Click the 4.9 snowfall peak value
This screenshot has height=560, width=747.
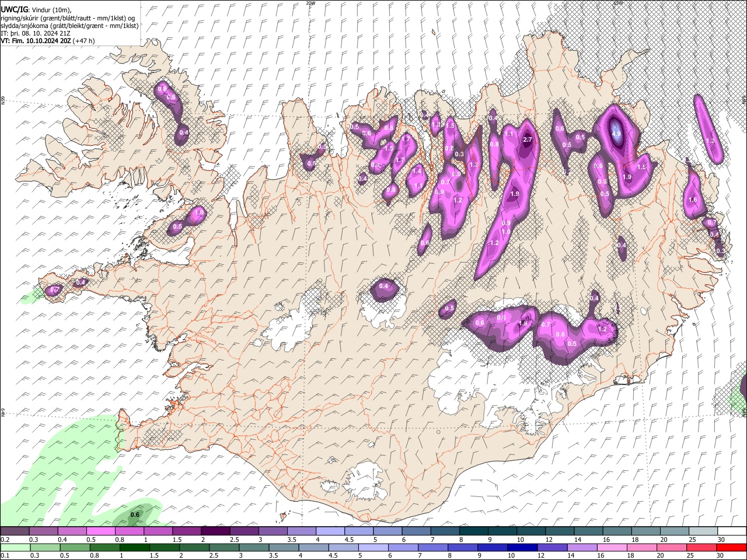(x=616, y=134)
